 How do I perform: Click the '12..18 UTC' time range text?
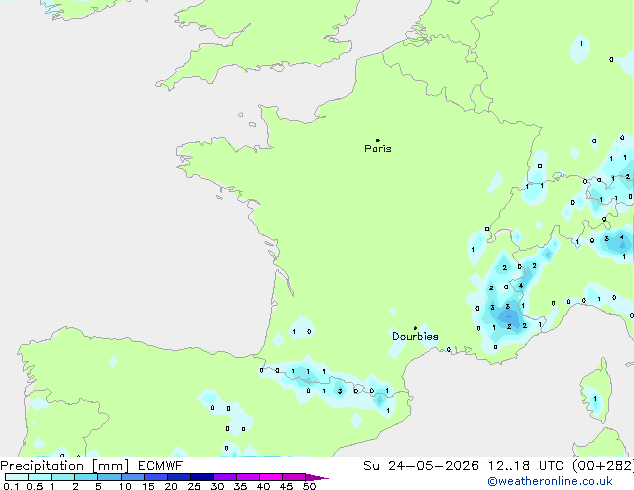(526, 466)
